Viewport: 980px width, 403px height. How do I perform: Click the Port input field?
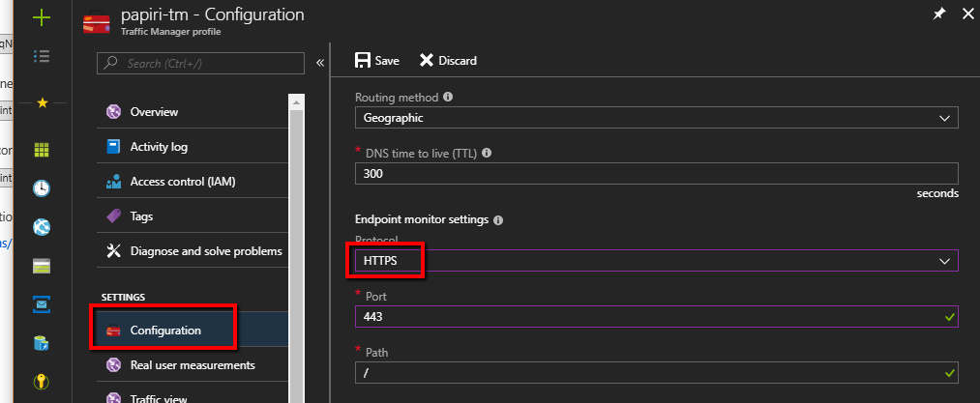click(x=656, y=317)
